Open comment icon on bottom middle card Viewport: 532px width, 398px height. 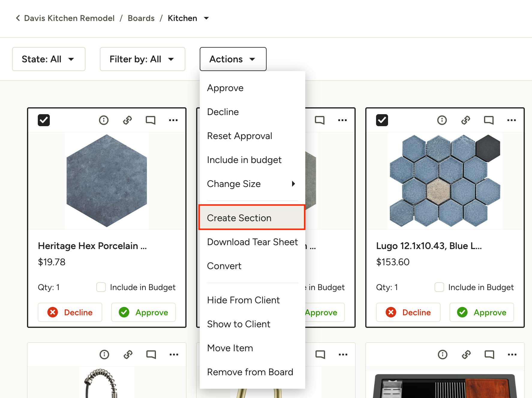pos(320,355)
